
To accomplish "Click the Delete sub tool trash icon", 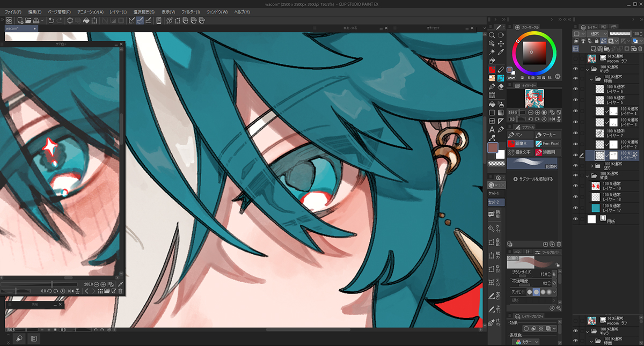I will pos(559,244).
